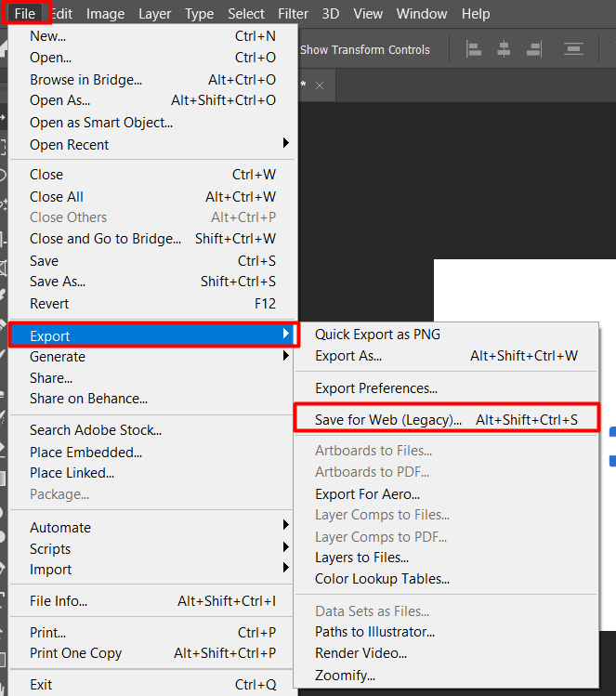
Task: Choose Layers to Files...
Action: pos(447,558)
